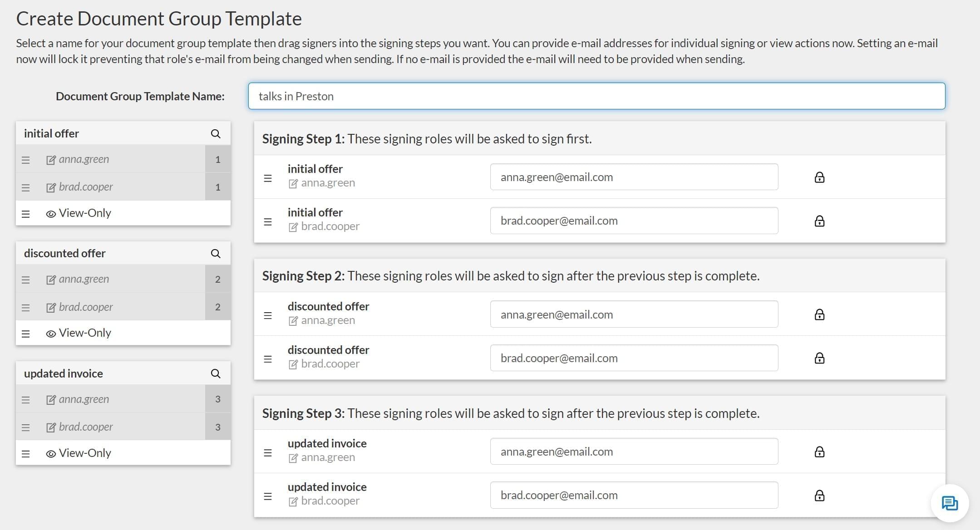980x530 pixels.
Task: Select brad.cooper under the initial offer panel
Action: pyautogui.click(x=85, y=186)
